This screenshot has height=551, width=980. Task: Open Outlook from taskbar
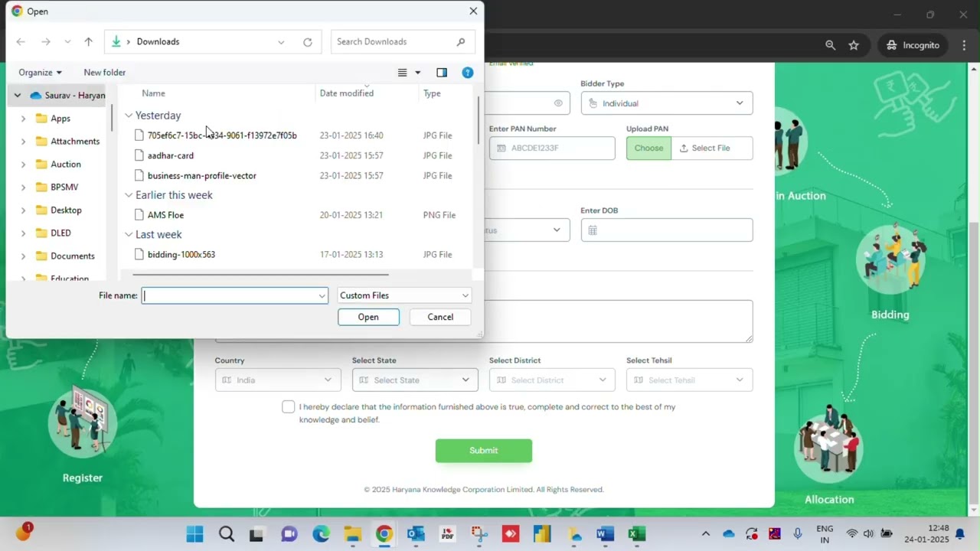pos(416,534)
